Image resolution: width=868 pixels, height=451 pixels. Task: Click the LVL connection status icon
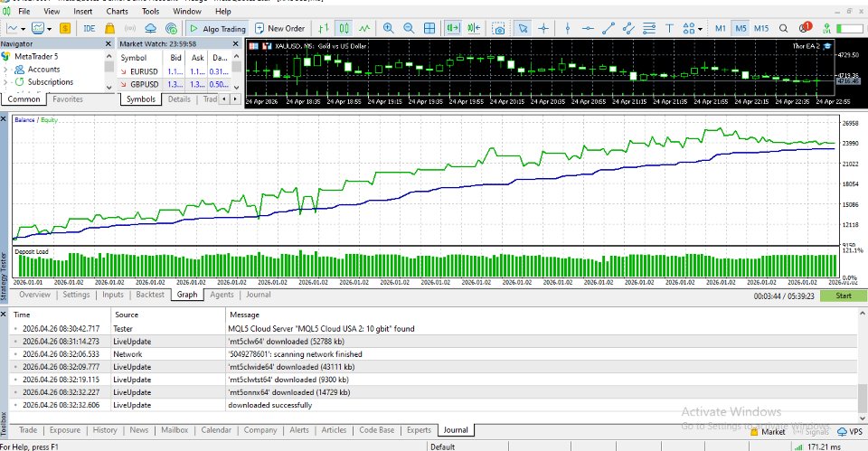[827, 28]
